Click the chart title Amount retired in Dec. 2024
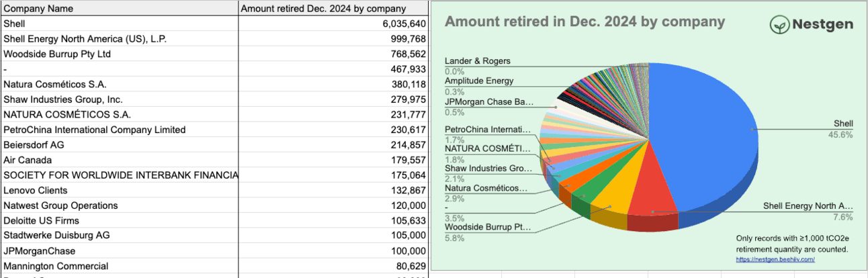868x278 pixels. 584,21
